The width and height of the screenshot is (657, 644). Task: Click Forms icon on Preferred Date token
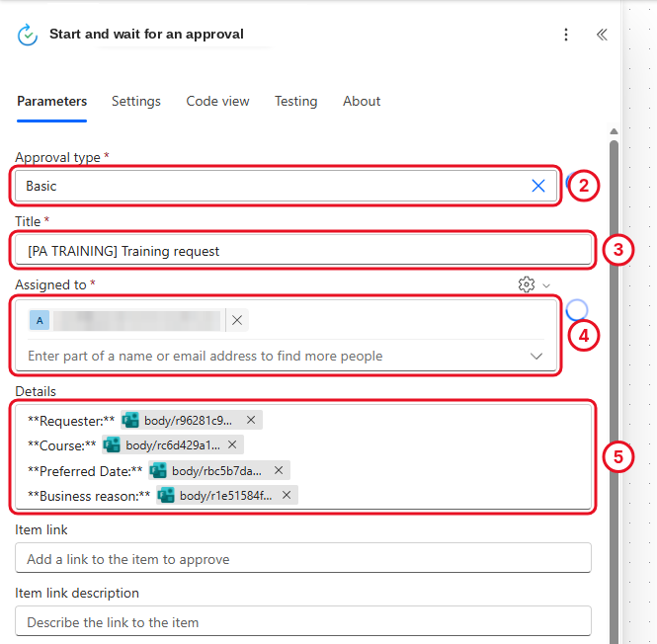[x=158, y=470]
